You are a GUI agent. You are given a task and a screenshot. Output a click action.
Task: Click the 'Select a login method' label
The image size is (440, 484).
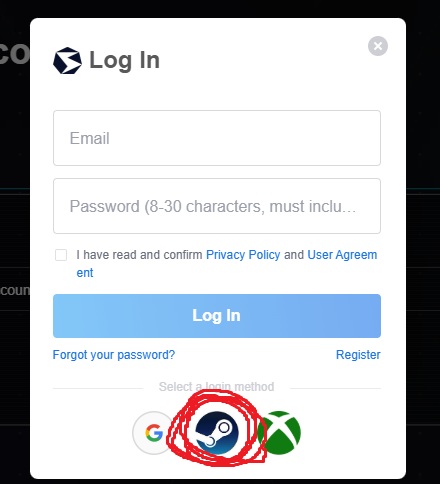[216, 387]
